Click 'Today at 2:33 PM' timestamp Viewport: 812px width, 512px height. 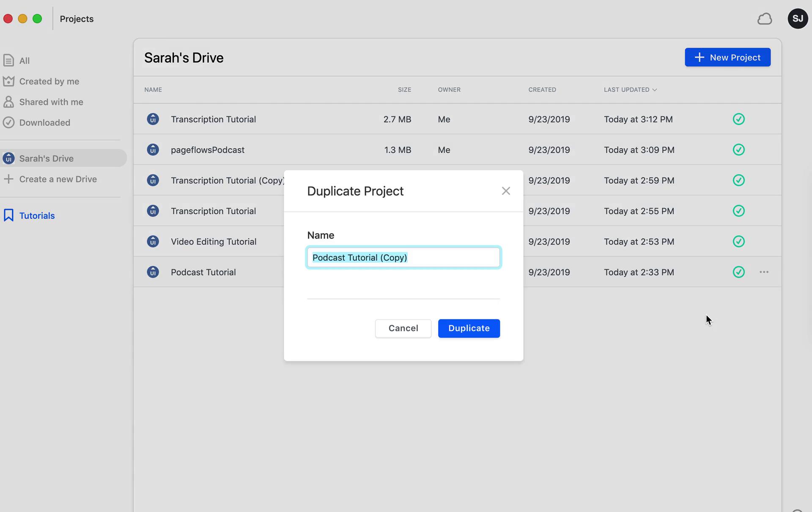click(639, 272)
